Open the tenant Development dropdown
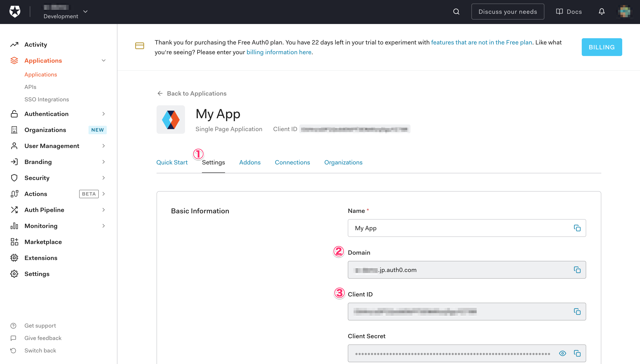Viewport: 640px width, 364px height. (85, 12)
